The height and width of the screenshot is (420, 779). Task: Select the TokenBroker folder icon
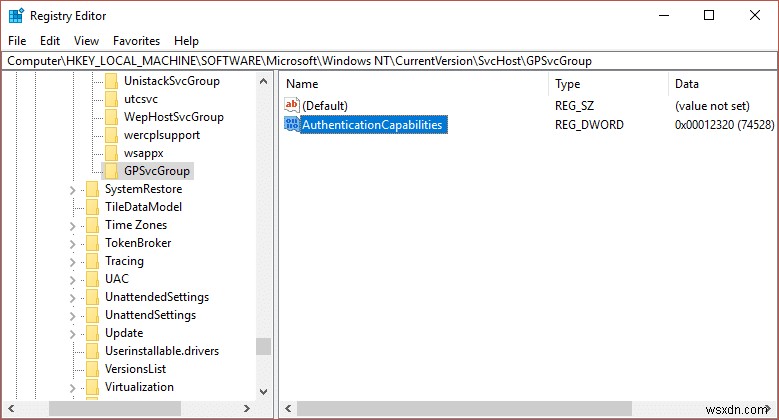point(92,243)
